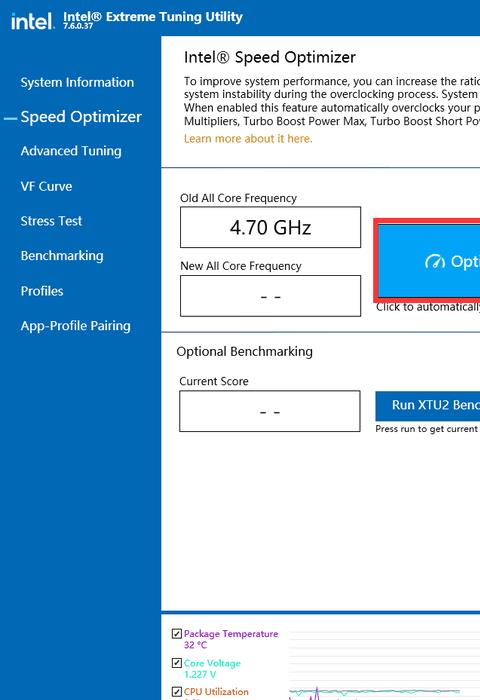Select the Current Score field
The height and width of the screenshot is (700, 480).
pos(270,411)
